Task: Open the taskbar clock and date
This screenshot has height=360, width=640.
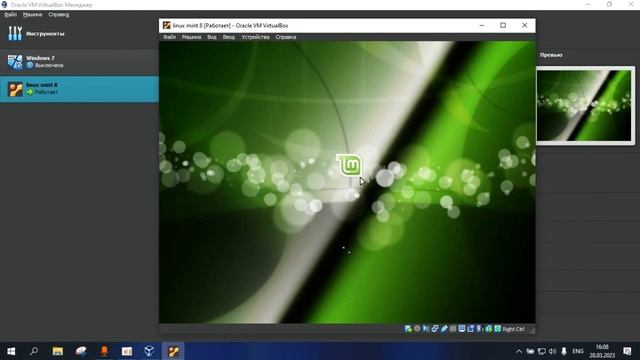Action: click(602, 351)
